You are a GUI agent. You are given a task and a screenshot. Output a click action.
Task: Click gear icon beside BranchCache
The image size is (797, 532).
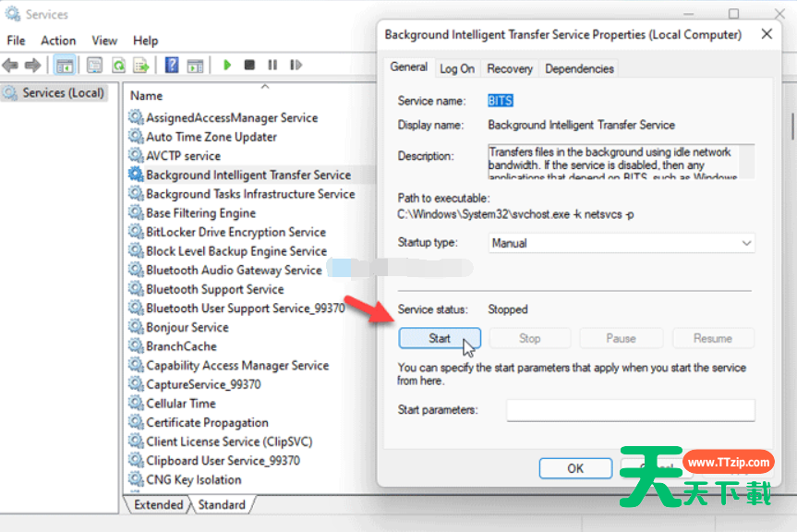tap(136, 346)
